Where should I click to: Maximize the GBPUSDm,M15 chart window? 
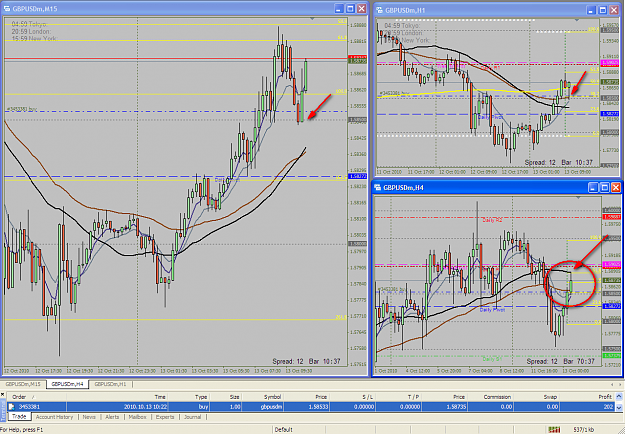click(350, 8)
